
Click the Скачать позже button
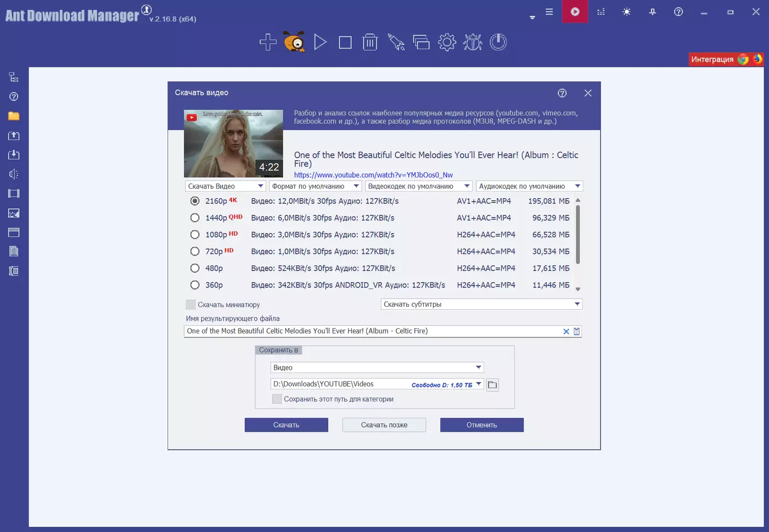click(x=384, y=425)
